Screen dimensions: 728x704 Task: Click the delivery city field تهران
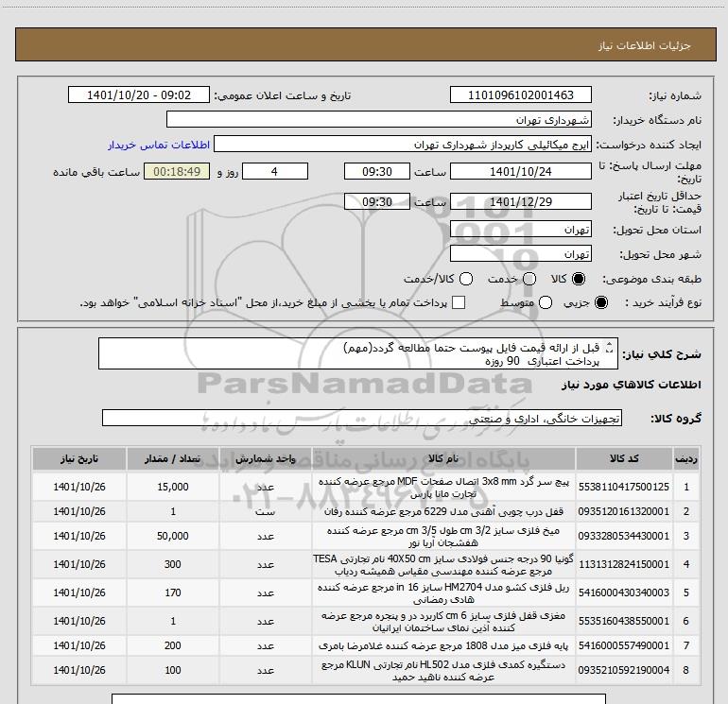click(x=520, y=254)
